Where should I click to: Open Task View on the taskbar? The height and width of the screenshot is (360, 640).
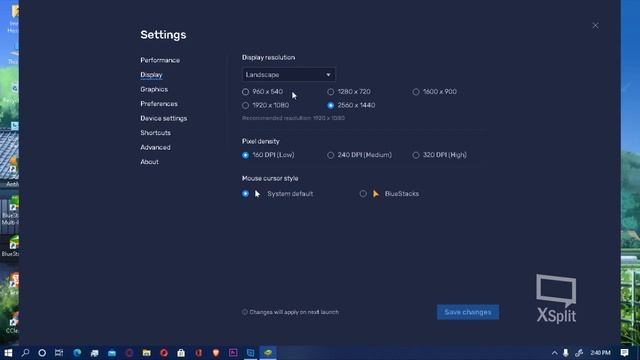[x=59, y=353]
